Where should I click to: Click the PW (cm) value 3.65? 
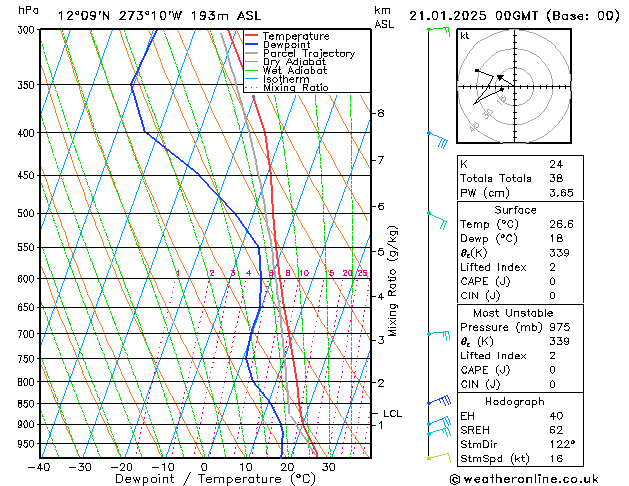coord(561,193)
